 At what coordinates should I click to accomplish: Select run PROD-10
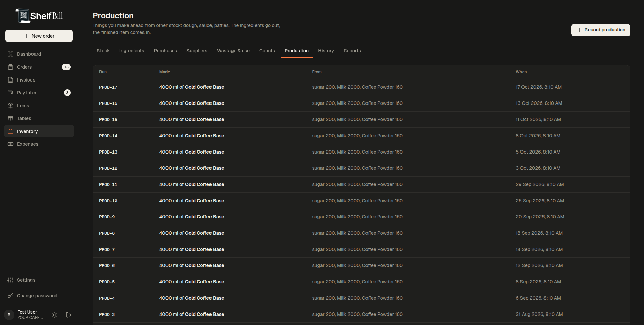(x=108, y=201)
